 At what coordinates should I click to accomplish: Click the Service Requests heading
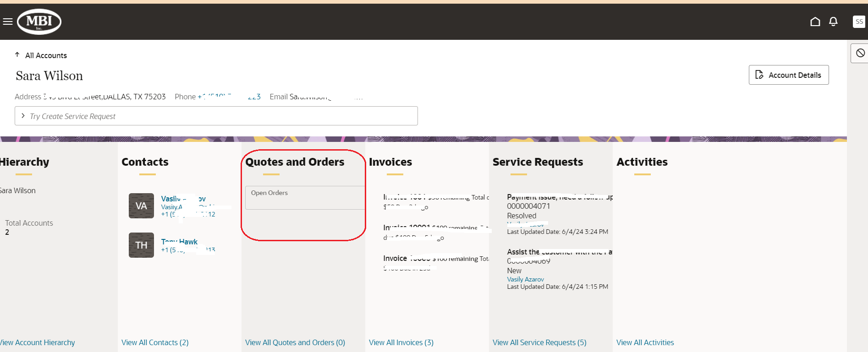click(x=538, y=162)
